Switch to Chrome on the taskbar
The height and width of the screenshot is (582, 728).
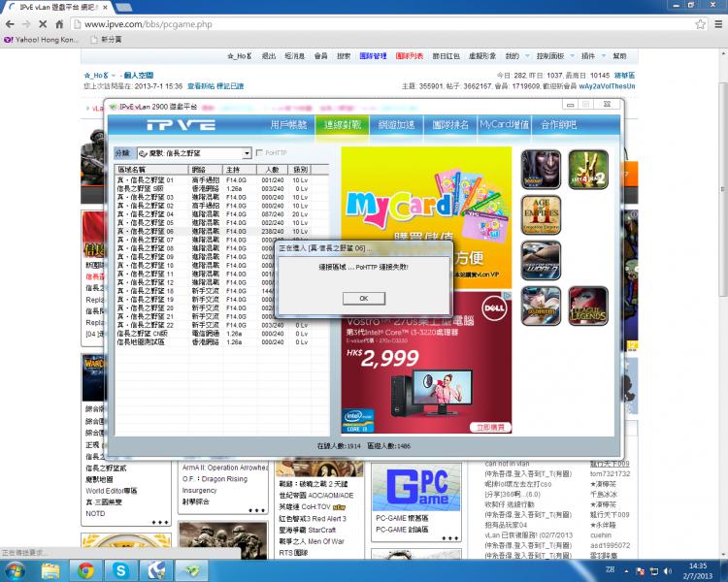tap(85, 571)
